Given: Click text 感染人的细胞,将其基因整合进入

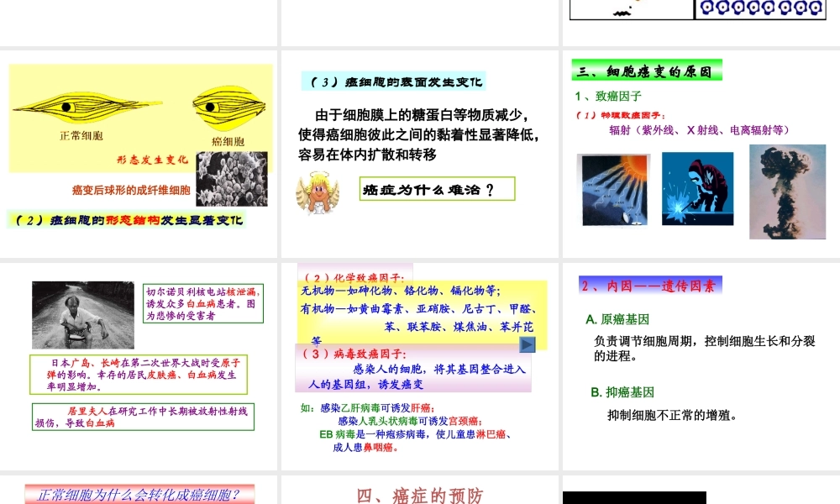Looking at the screenshot, I should click(x=439, y=369).
